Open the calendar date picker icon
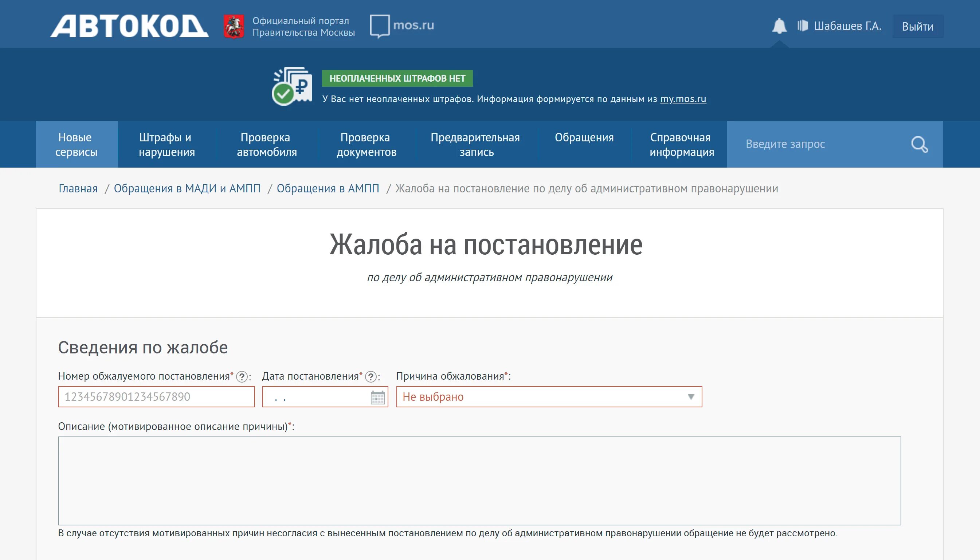Image resolution: width=980 pixels, height=560 pixels. click(377, 397)
